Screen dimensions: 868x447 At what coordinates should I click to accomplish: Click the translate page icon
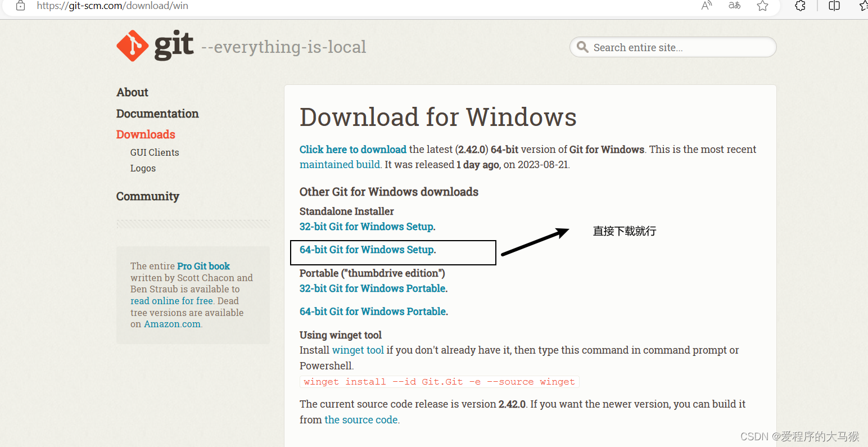pyautogui.click(x=734, y=6)
